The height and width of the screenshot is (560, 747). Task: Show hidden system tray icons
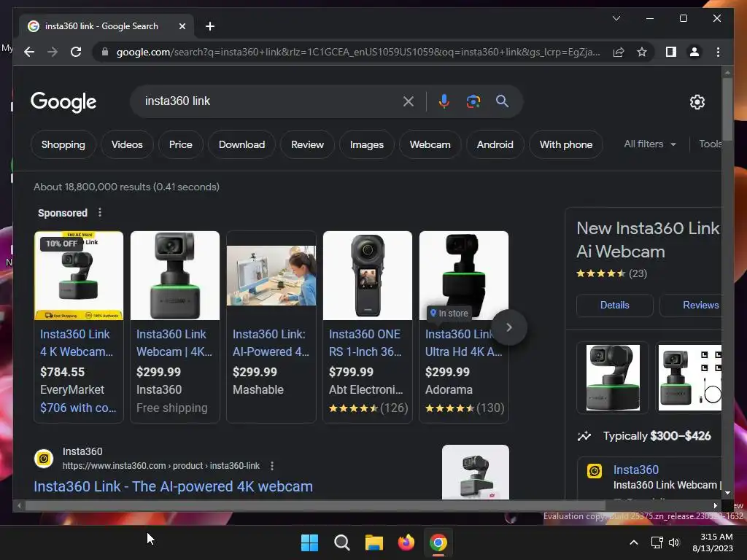tap(634, 542)
